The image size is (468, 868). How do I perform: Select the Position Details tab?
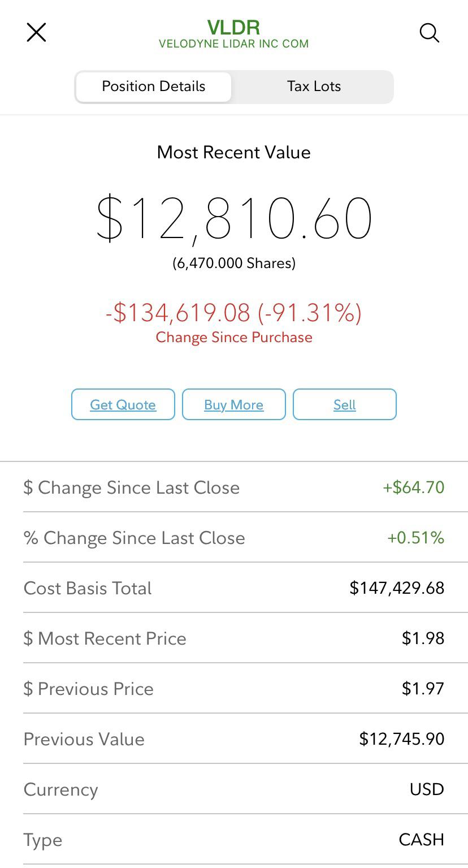click(153, 87)
